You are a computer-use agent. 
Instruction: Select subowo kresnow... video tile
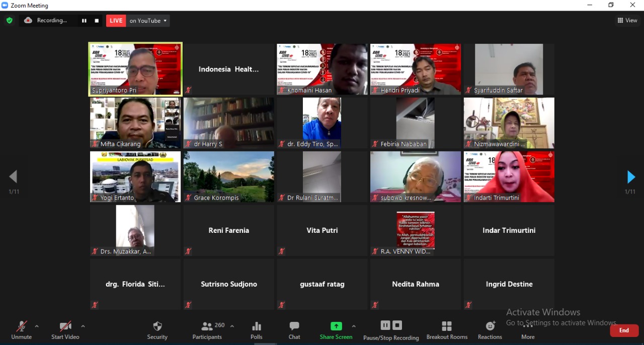[416, 177]
